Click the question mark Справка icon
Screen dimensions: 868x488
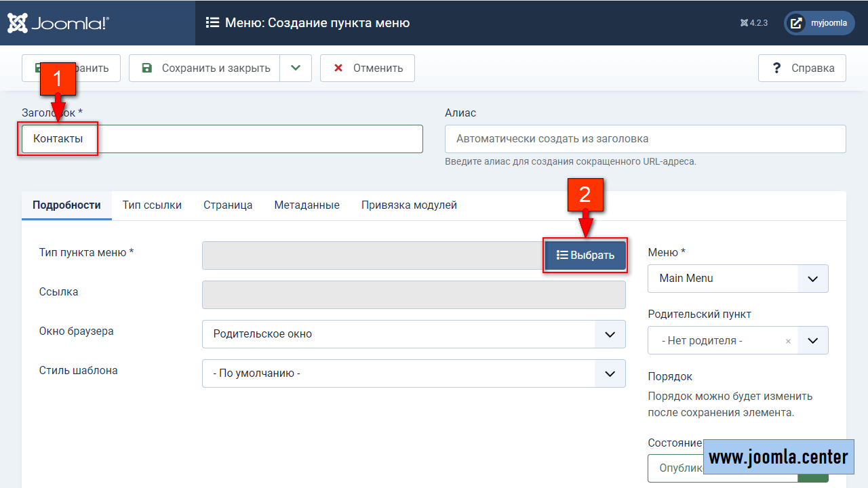click(777, 68)
